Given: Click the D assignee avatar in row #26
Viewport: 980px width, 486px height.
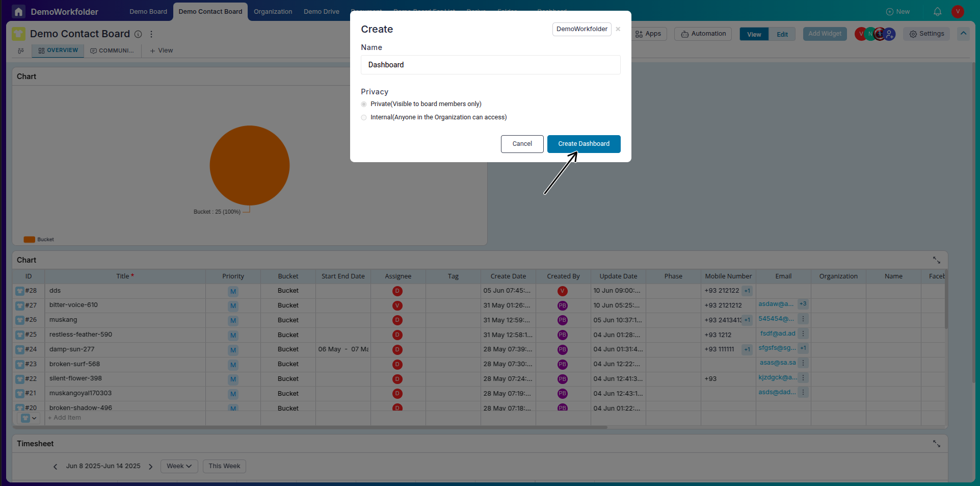Looking at the screenshot, I should [x=398, y=320].
